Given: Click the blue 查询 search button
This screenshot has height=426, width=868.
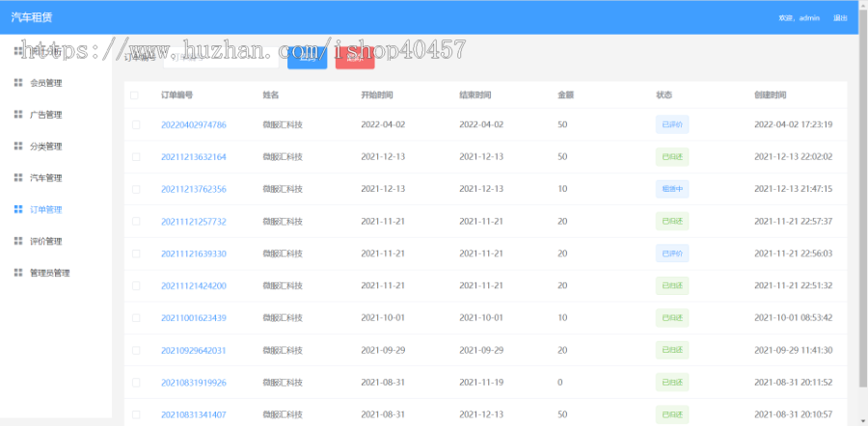Looking at the screenshot, I should click(x=308, y=58).
